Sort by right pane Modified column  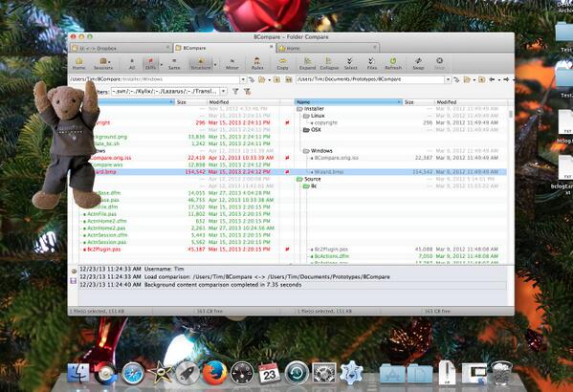point(471,102)
